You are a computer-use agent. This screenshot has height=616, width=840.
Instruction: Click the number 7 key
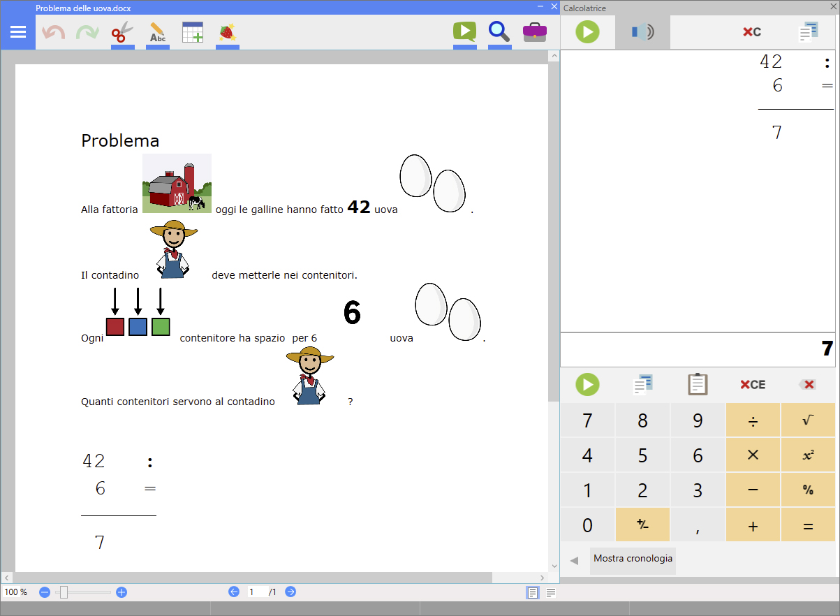[587, 420]
